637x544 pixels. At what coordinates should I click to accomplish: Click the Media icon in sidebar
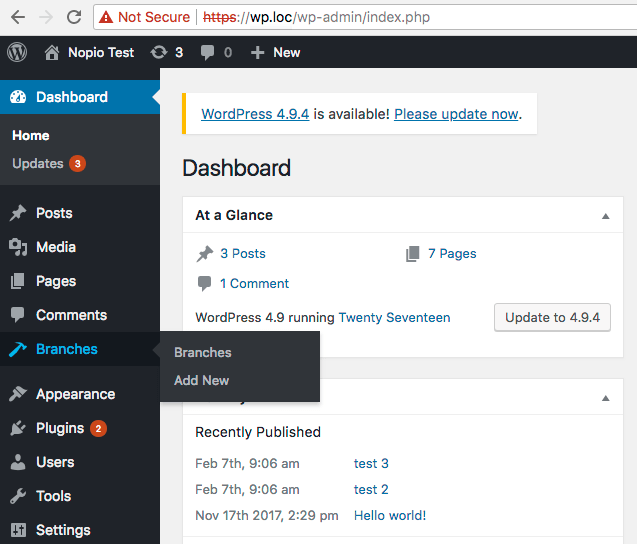(18, 247)
